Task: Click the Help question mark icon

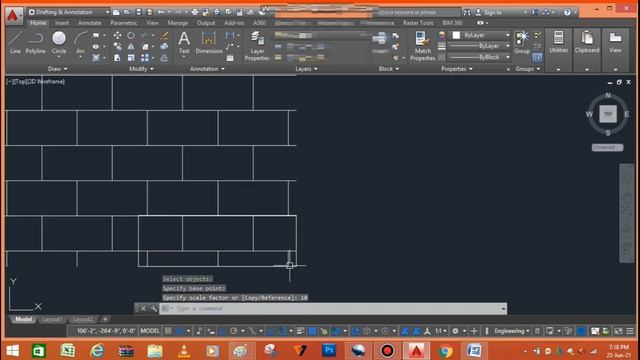Action: (x=567, y=12)
